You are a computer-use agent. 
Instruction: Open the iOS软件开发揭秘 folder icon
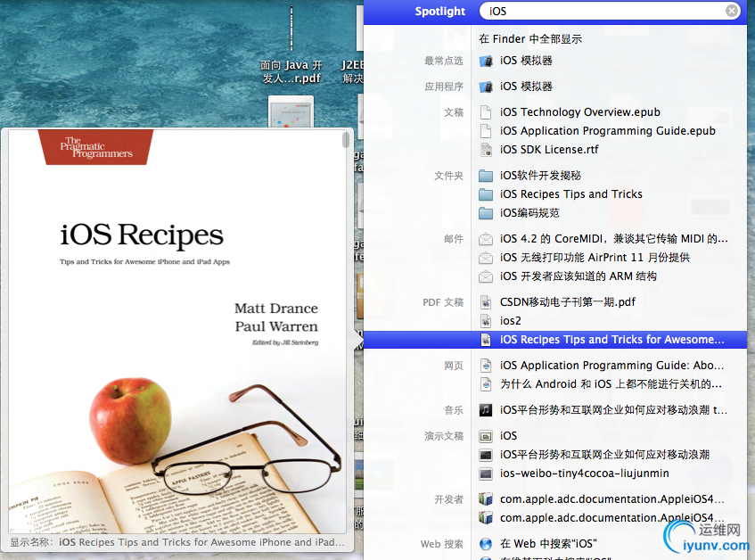coord(486,176)
